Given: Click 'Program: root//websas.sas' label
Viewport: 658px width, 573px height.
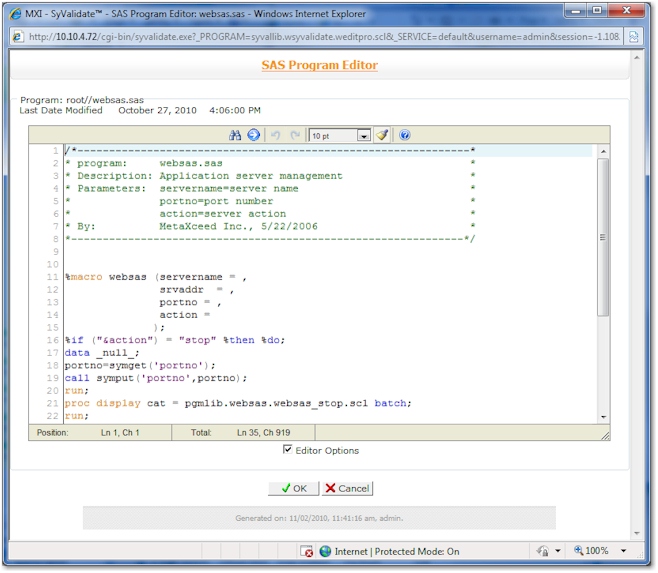Looking at the screenshot, I should click(82, 100).
